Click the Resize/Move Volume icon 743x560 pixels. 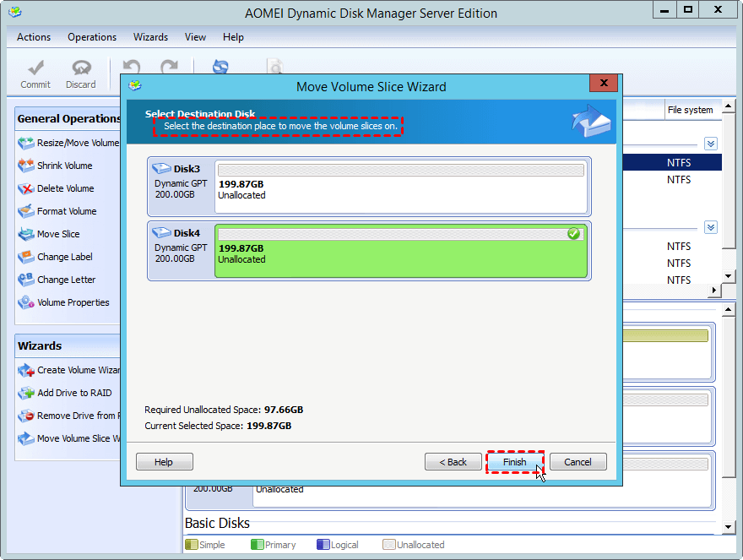(x=26, y=143)
